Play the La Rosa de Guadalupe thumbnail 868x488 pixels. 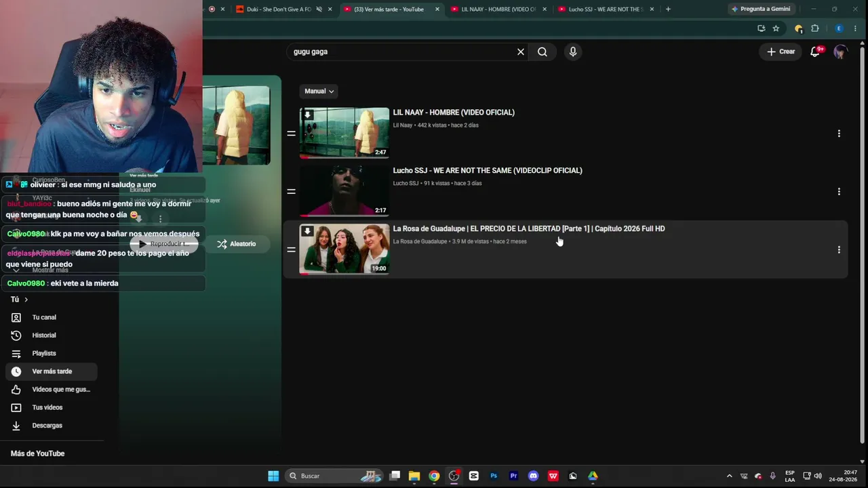click(x=344, y=249)
